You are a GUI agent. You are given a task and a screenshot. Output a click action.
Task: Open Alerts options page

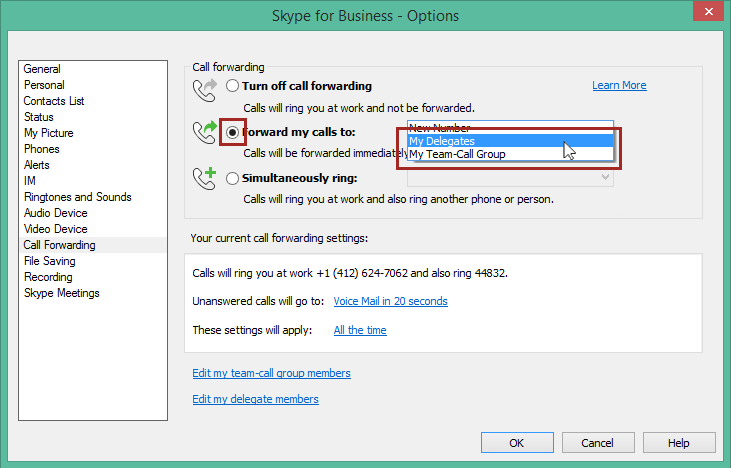tap(92, 165)
